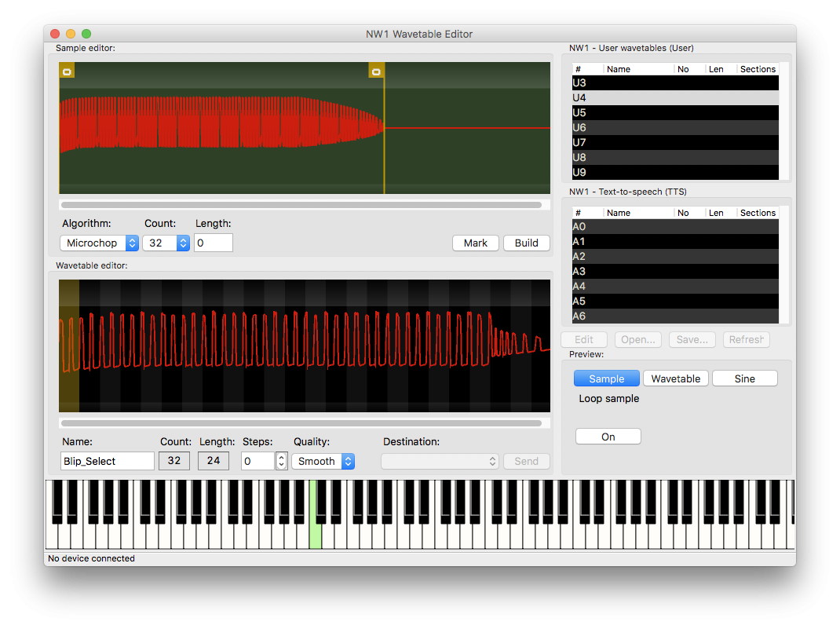The image size is (840, 629).
Task: Open the Destination dropdown
Action: [440, 461]
